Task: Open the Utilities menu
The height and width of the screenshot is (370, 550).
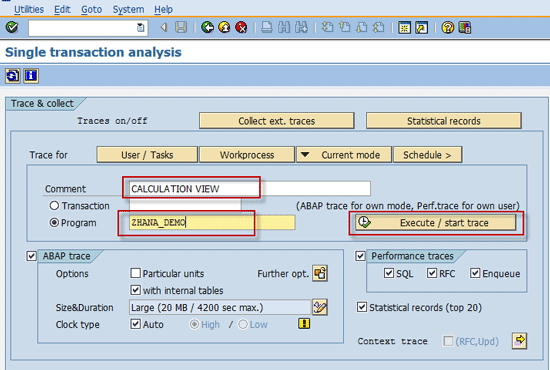Action: click(x=29, y=9)
